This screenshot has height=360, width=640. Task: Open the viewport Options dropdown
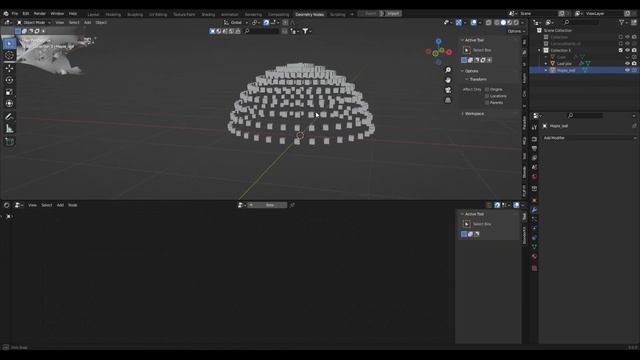516,31
